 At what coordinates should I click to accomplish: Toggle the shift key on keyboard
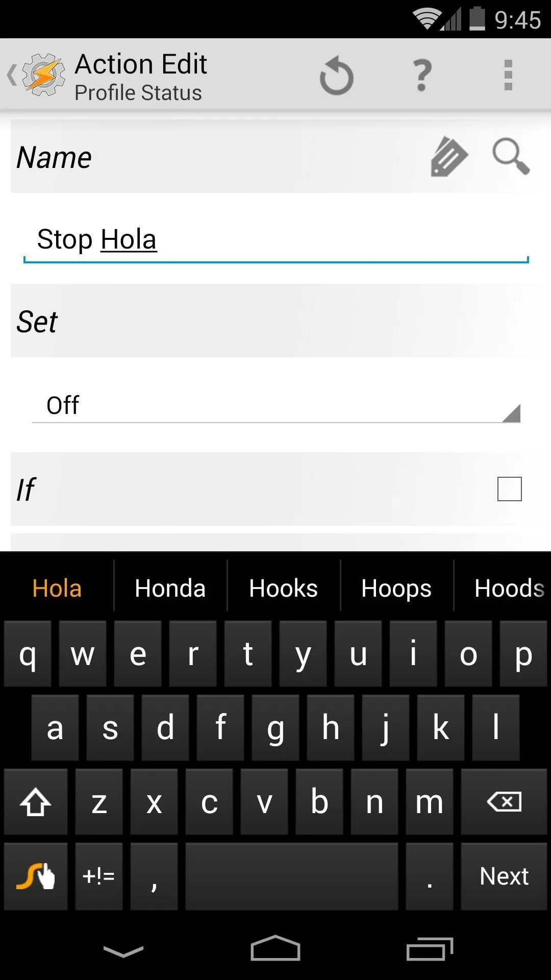point(36,802)
